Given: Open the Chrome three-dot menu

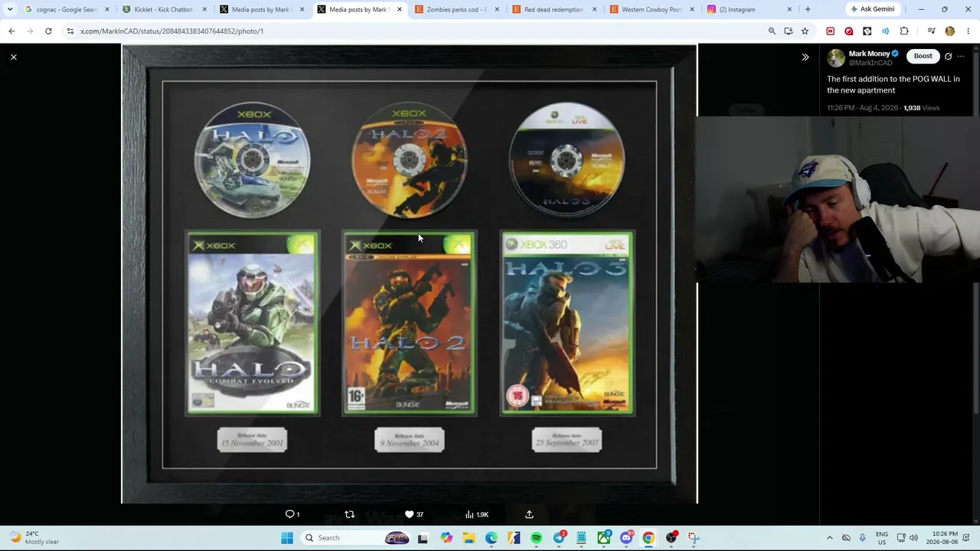Looking at the screenshot, I should 969,31.
